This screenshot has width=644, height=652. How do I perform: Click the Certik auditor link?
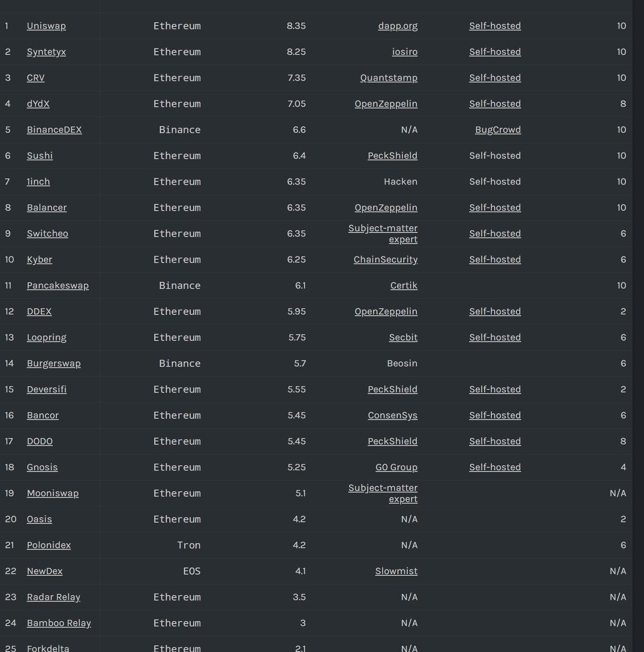click(x=404, y=286)
